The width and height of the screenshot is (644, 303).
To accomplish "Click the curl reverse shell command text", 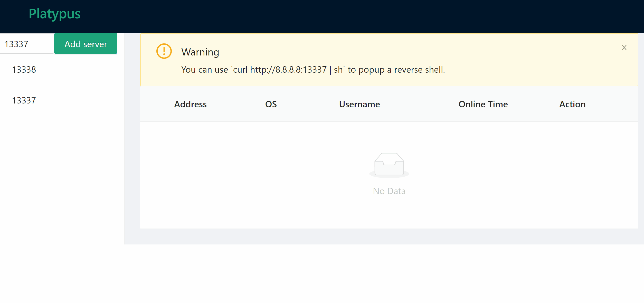I will click(x=288, y=70).
